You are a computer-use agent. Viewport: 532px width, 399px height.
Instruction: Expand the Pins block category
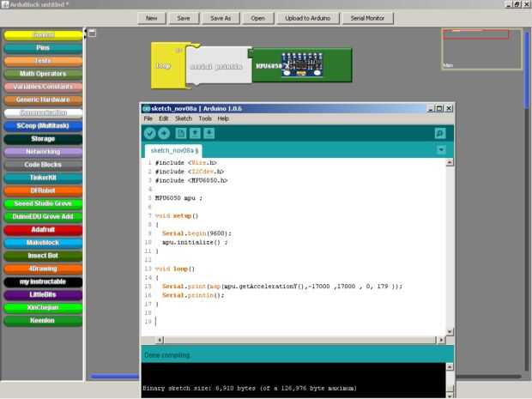coord(43,48)
